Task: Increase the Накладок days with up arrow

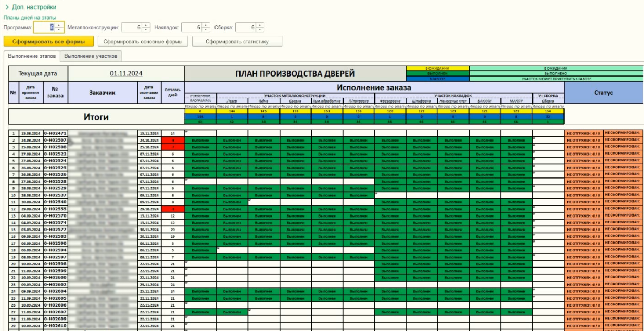Action: (x=206, y=24)
